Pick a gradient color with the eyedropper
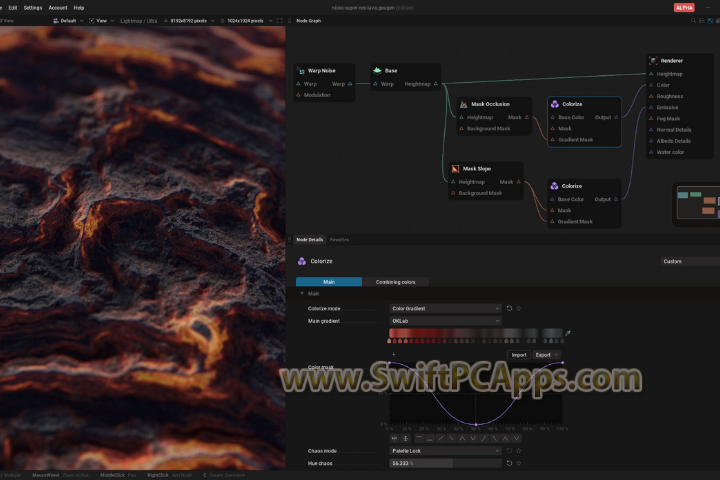 [x=568, y=333]
